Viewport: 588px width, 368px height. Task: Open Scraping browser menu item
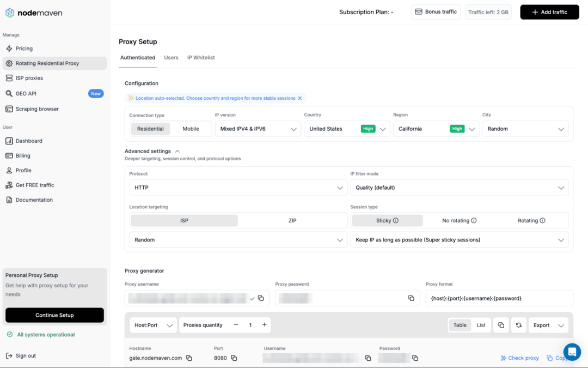click(55, 109)
